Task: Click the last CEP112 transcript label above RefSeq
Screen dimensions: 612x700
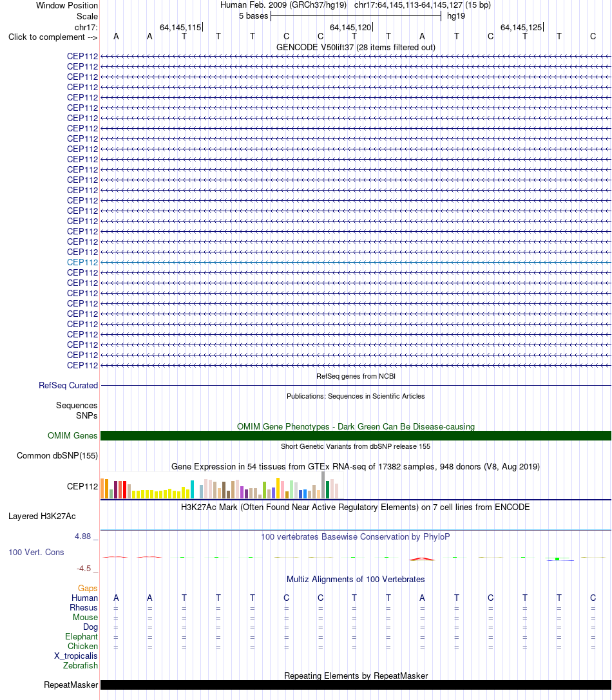Action: [x=82, y=366]
